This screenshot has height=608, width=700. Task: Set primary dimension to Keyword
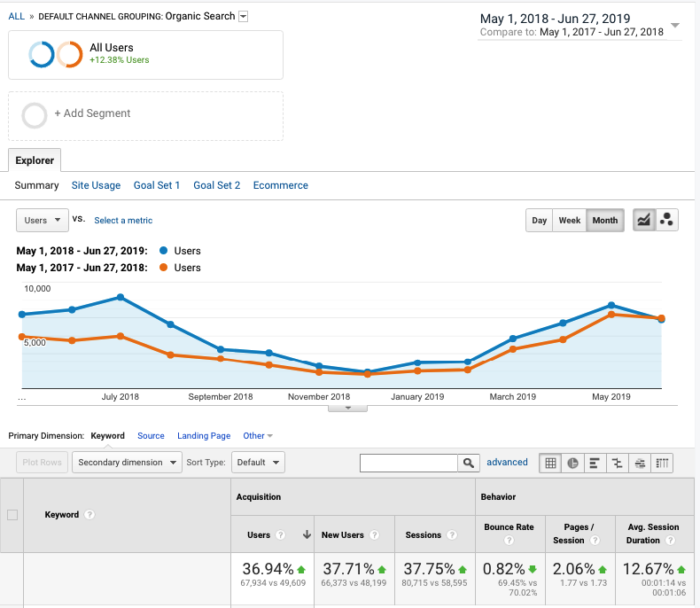pyautogui.click(x=107, y=436)
